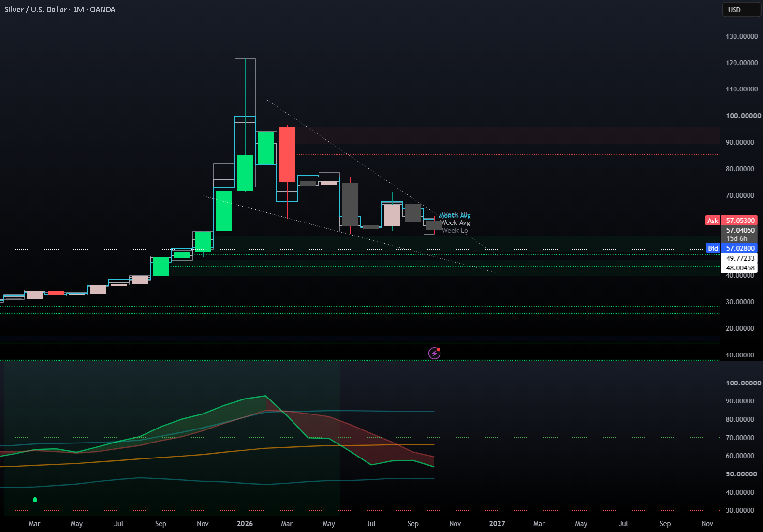Click the 48.00458 price level label
This screenshot has width=763, height=532.
(740, 268)
